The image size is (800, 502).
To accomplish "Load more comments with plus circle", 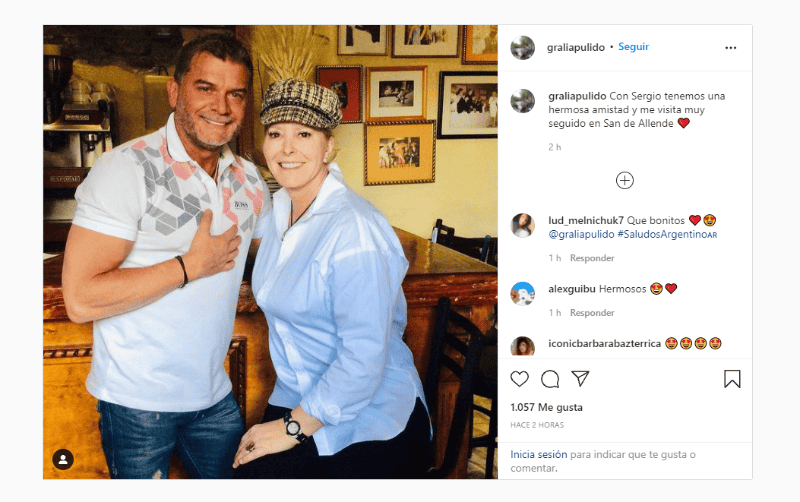I will point(625,180).
